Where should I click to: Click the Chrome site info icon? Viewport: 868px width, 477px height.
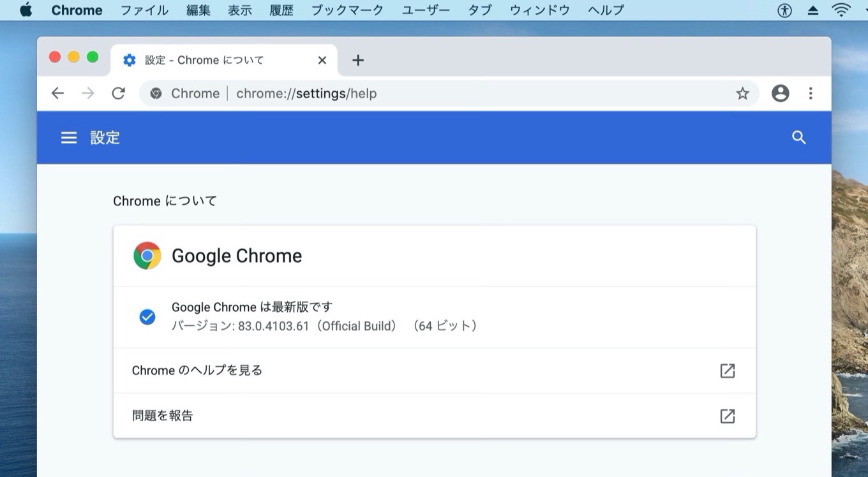[x=156, y=94]
